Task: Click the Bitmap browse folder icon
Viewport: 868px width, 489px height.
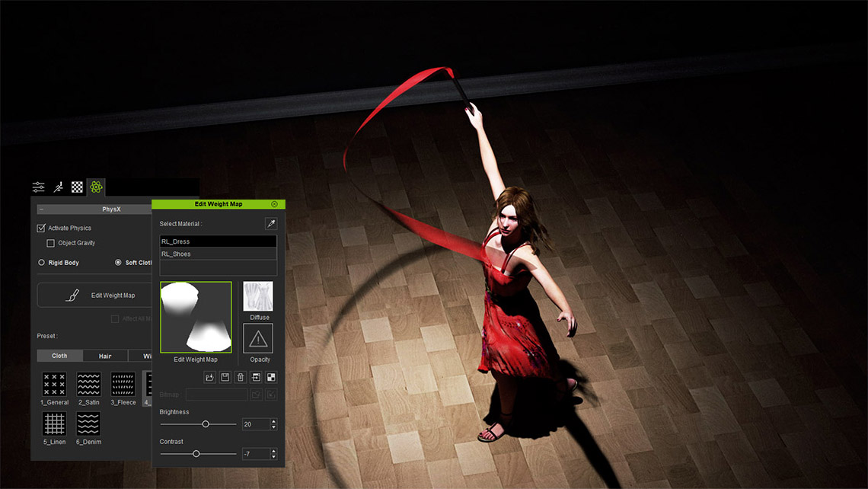Action: point(256,395)
